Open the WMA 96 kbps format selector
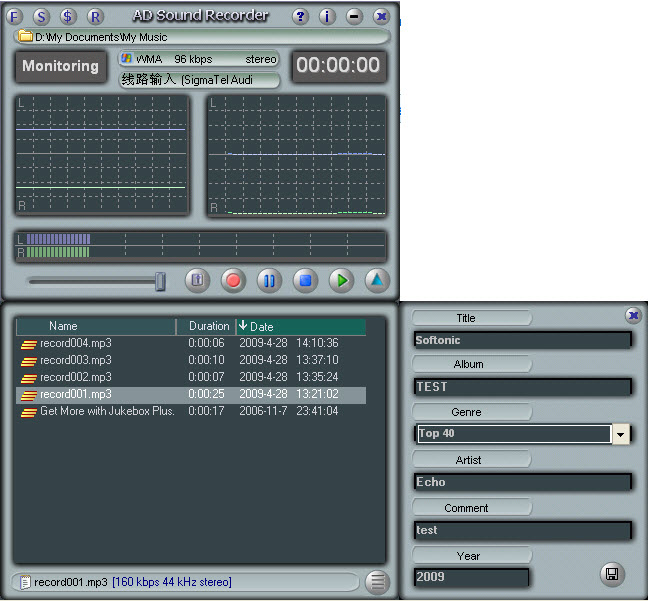Image resolution: width=648 pixels, height=601 pixels. click(198, 59)
